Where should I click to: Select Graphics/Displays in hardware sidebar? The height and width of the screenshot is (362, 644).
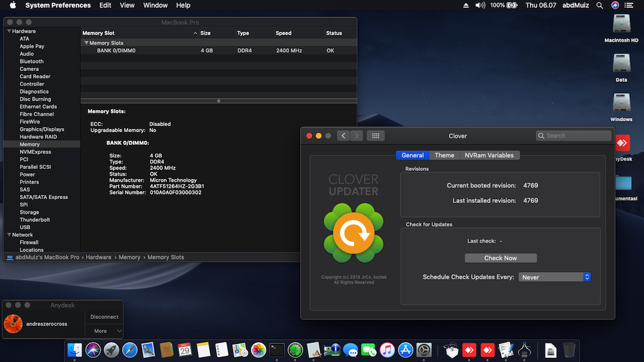pyautogui.click(x=42, y=129)
